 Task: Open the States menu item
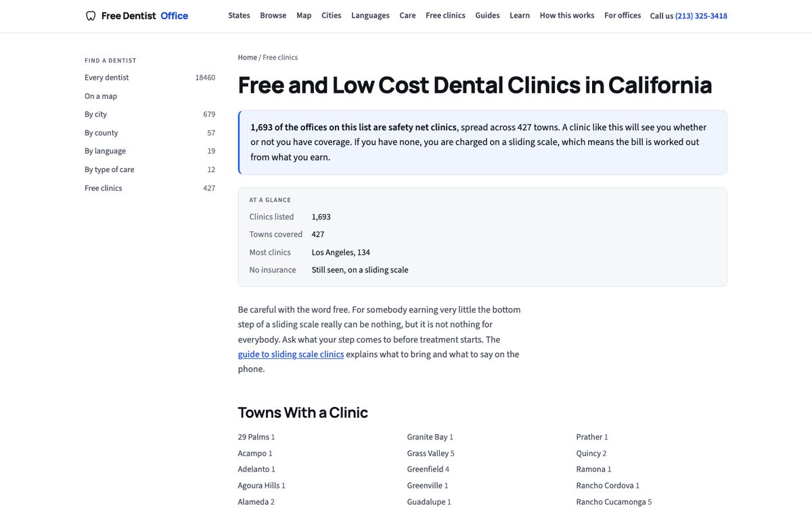click(x=239, y=16)
